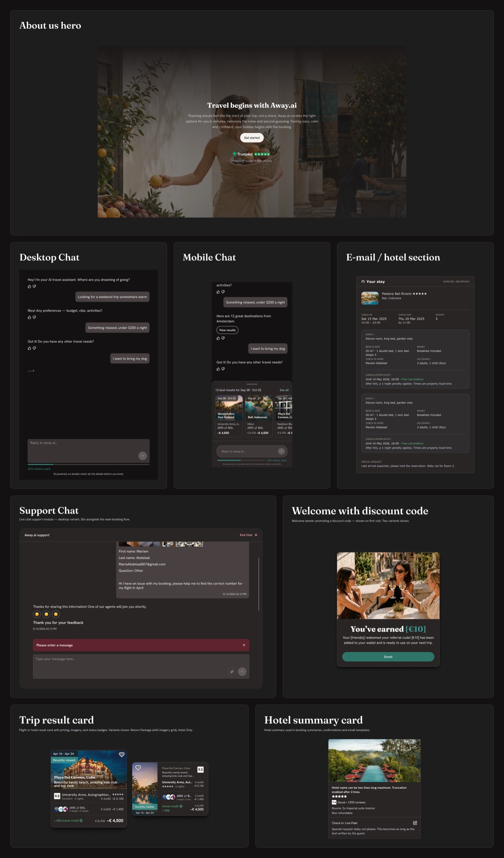The image size is (504, 858).
Task: Select the right feedback emoji face
Action: coord(55,614)
